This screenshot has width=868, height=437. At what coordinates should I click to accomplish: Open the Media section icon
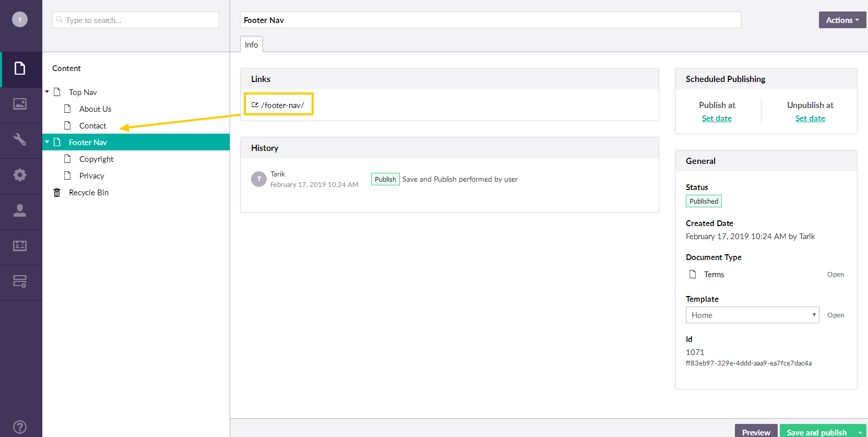tap(20, 104)
